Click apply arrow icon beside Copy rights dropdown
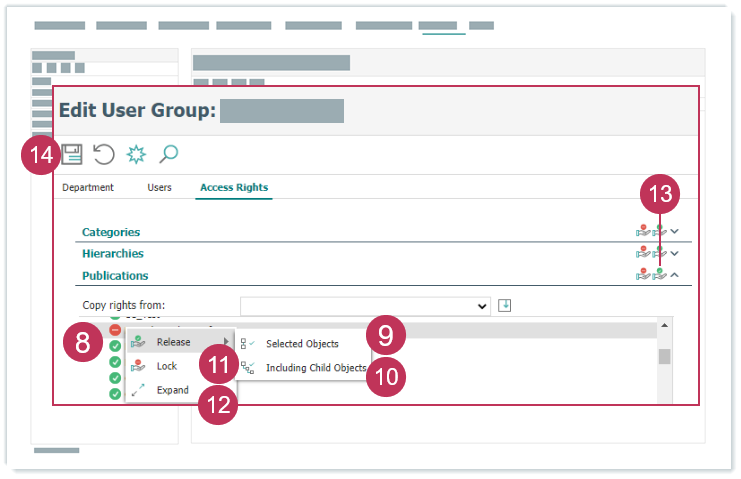 [x=505, y=305]
